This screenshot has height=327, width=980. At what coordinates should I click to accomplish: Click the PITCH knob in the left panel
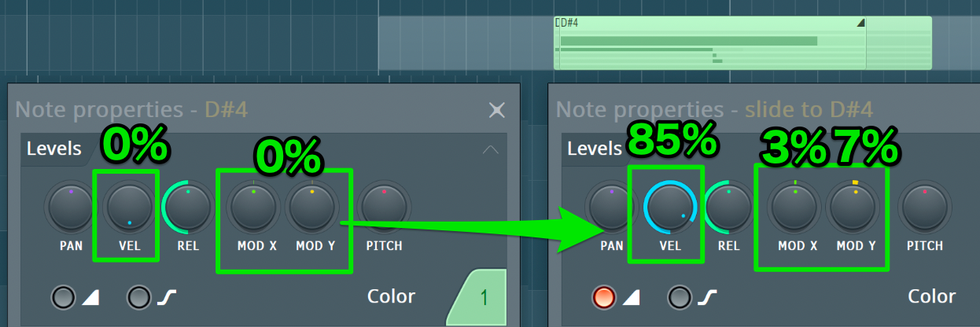coord(384,208)
